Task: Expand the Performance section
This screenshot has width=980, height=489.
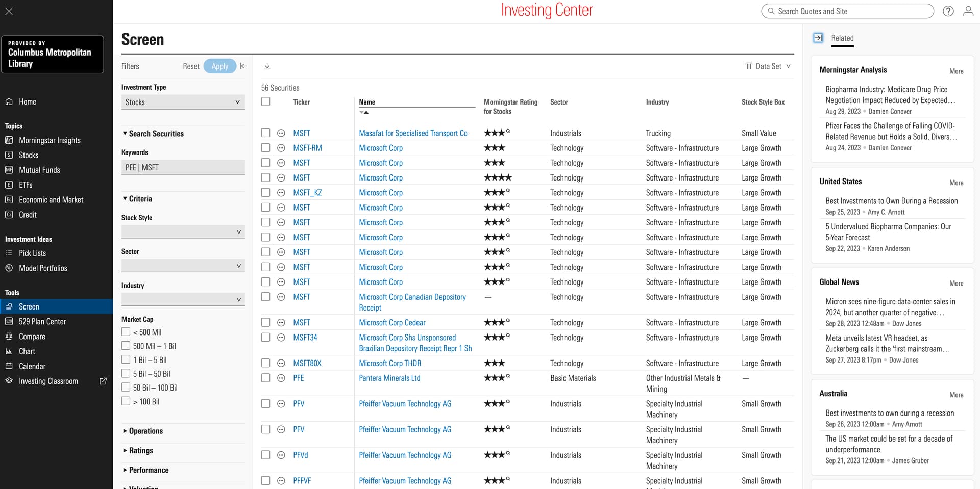Action: pos(146,470)
